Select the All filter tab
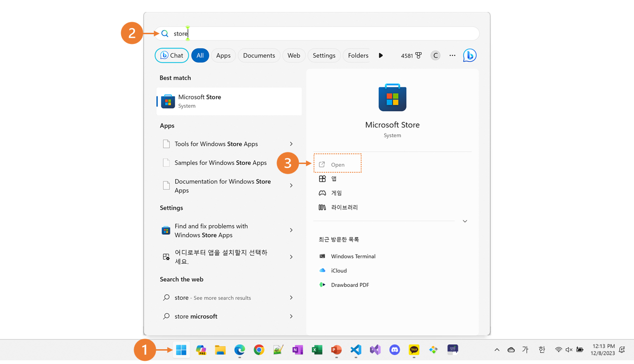Screen dimensions: 634x364 (200, 55)
